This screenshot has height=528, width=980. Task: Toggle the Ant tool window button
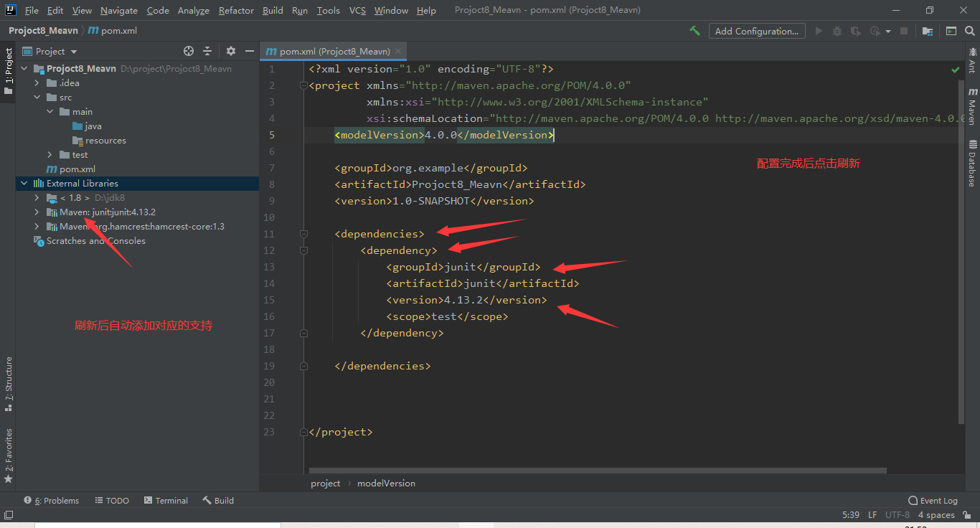(x=972, y=60)
